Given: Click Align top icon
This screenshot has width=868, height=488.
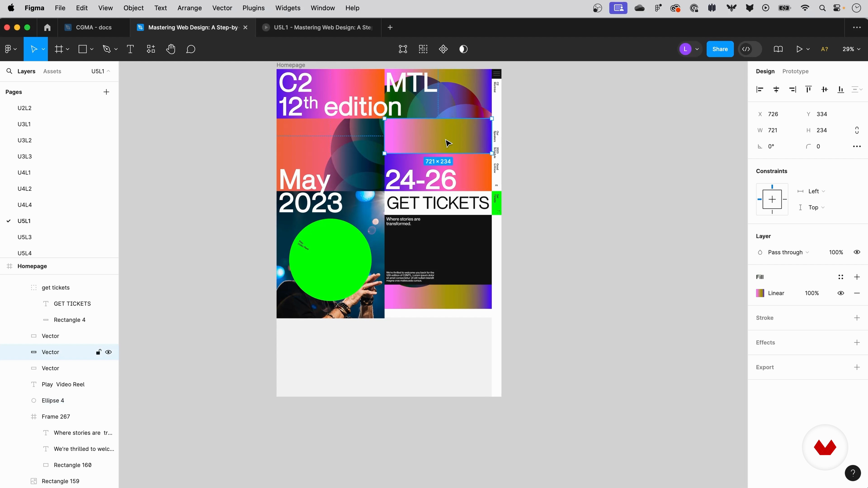Looking at the screenshot, I should click(808, 89).
